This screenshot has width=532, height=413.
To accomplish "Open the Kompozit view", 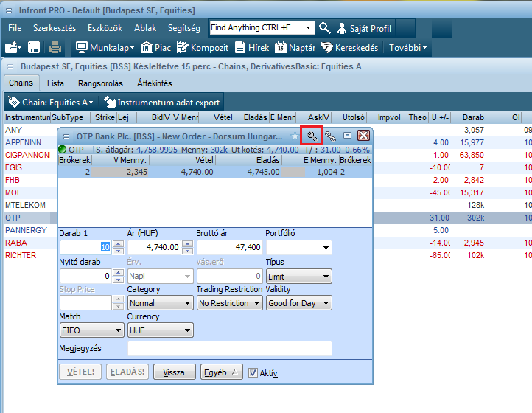I will click(x=203, y=48).
